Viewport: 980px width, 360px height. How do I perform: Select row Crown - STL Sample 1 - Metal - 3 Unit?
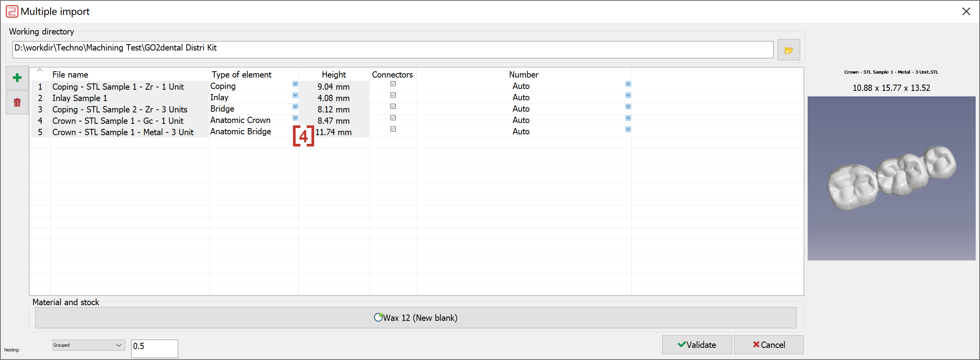click(x=123, y=132)
